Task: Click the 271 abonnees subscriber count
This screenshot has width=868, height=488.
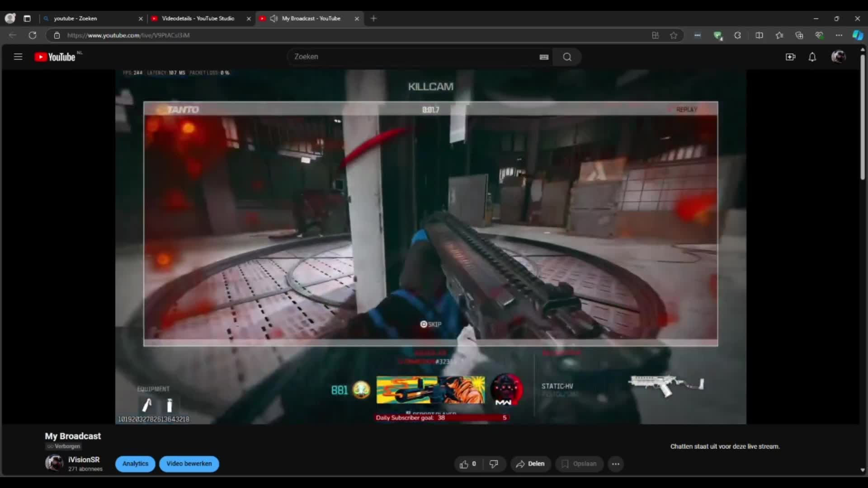Action: click(85, 469)
